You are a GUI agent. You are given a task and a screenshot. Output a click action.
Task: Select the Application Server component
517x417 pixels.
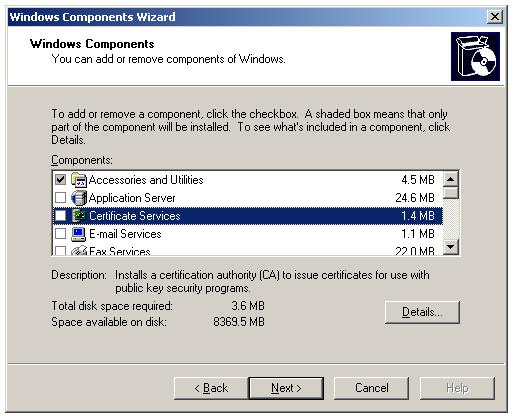pos(248,198)
